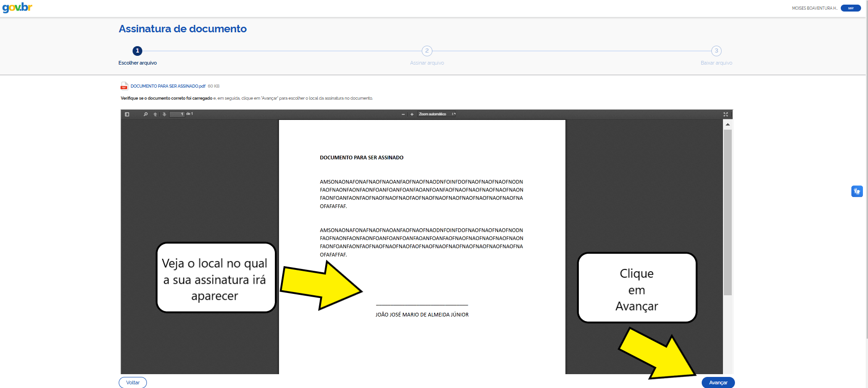
Task: Click the Voltar button
Action: 133,382
